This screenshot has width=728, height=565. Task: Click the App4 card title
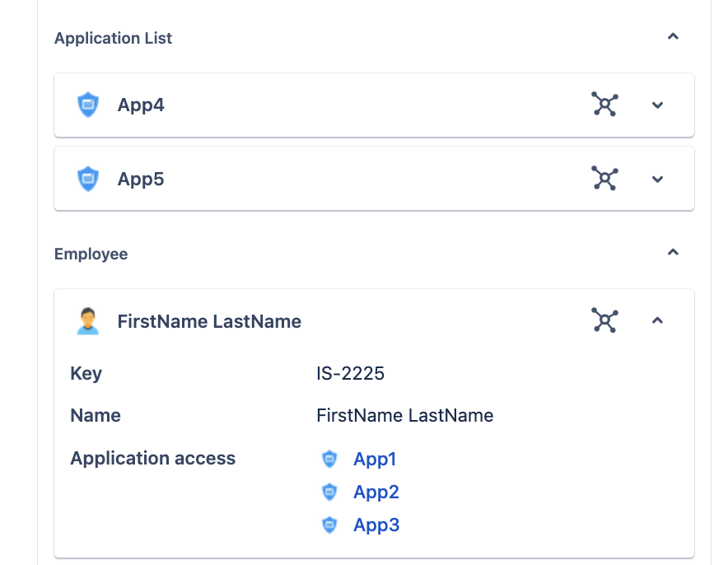point(141,105)
